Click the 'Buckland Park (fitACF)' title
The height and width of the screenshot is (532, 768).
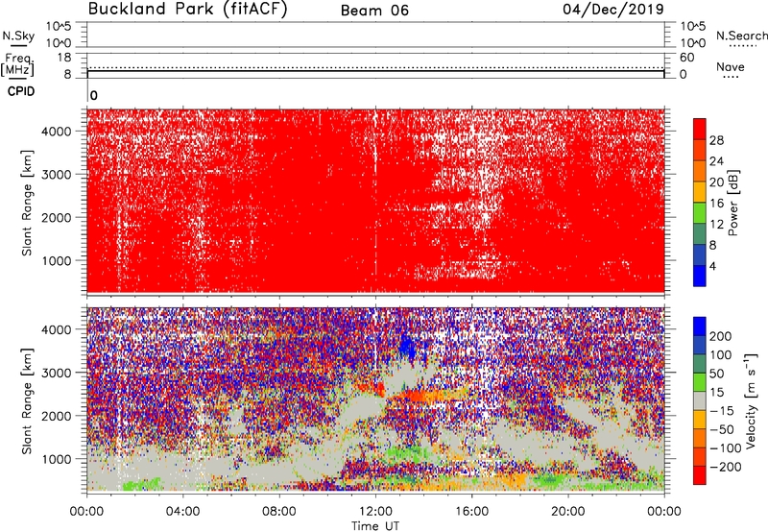[187, 10]
